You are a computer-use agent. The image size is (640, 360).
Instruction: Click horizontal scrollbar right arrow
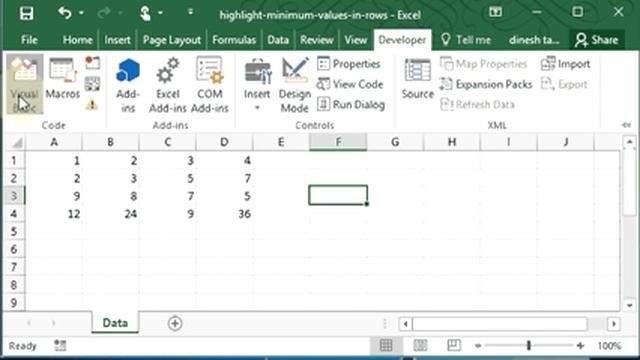[613, 324]
